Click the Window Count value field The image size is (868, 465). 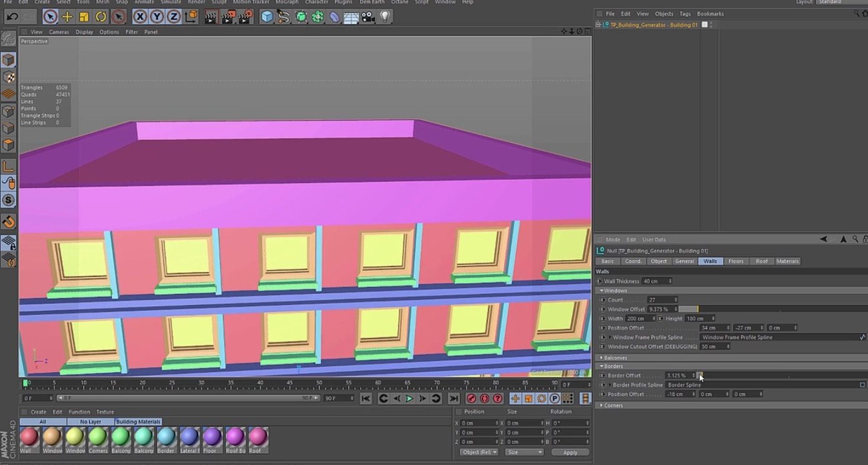click(662, 300)
